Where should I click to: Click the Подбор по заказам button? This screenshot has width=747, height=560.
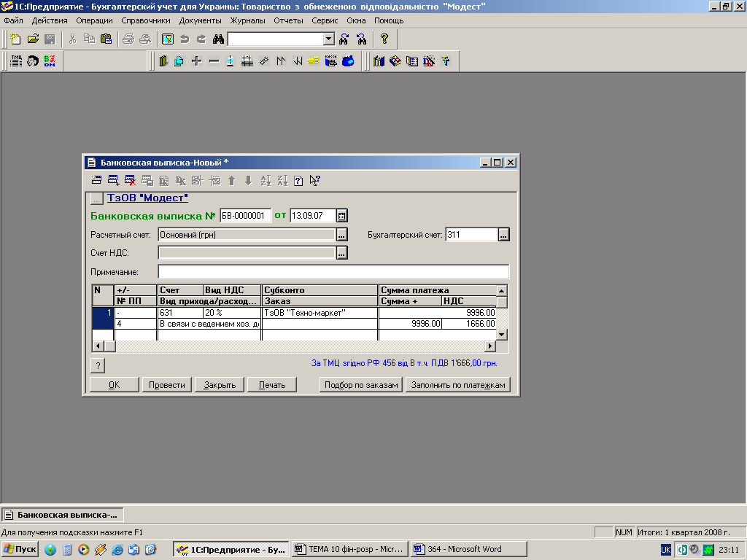(361, 385)
